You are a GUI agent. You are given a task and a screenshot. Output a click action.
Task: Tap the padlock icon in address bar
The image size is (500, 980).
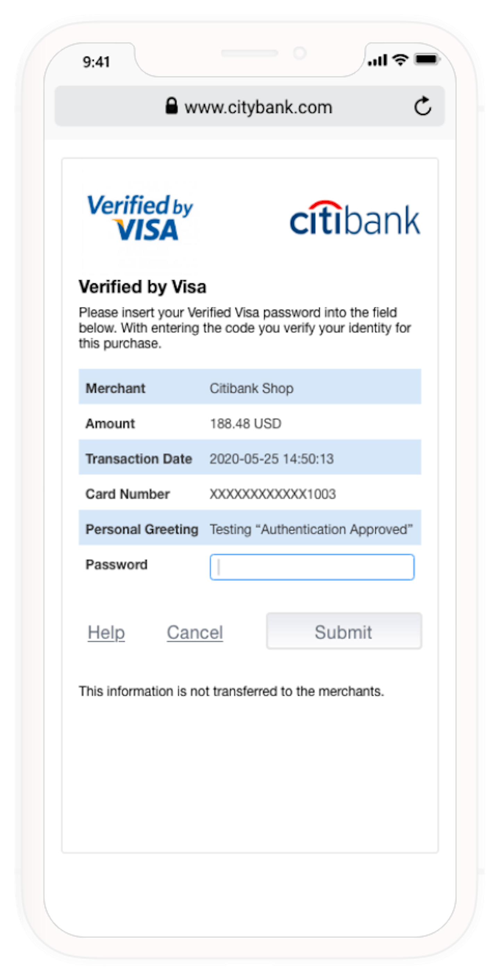171,106
